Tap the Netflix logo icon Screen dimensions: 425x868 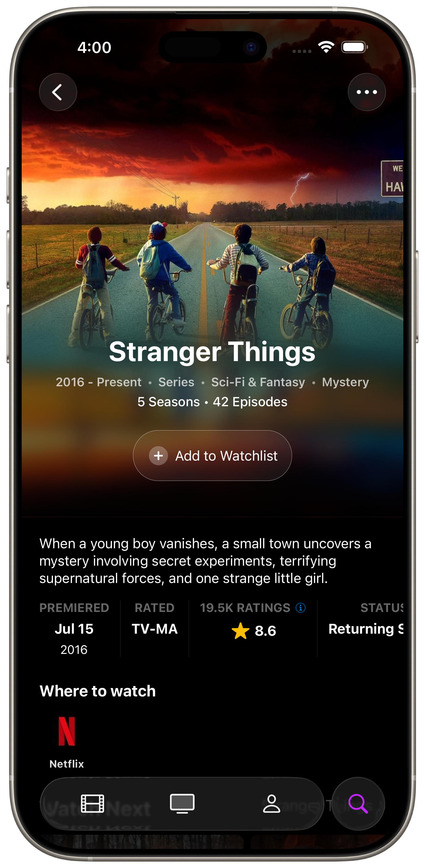click(x=67, y=731)
